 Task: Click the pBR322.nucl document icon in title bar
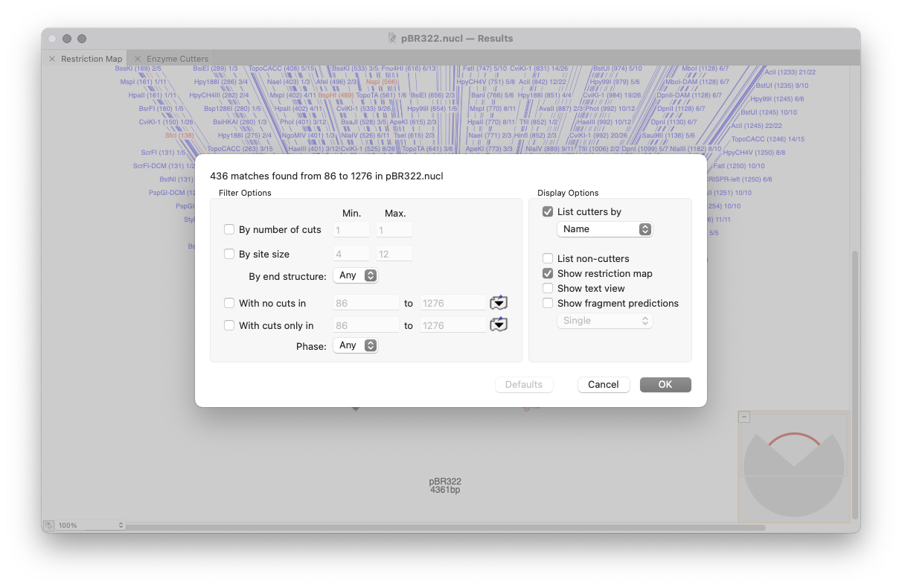[392, 39]
